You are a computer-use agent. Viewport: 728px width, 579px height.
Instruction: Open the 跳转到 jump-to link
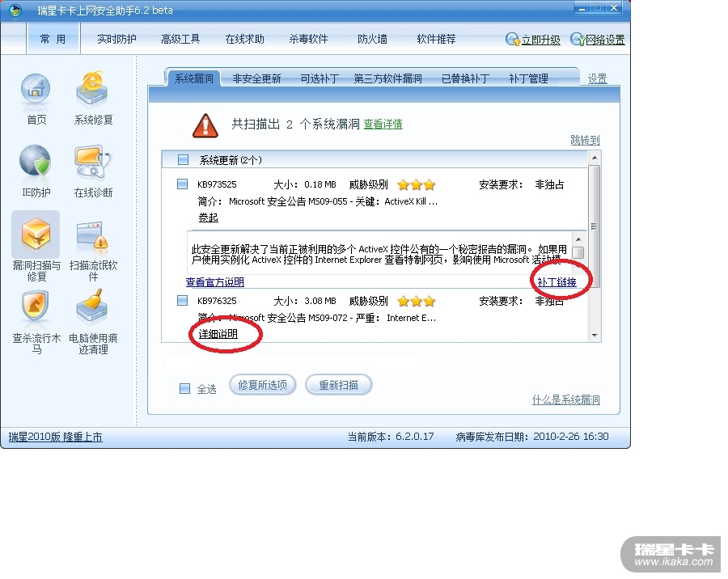coord(585,140)
